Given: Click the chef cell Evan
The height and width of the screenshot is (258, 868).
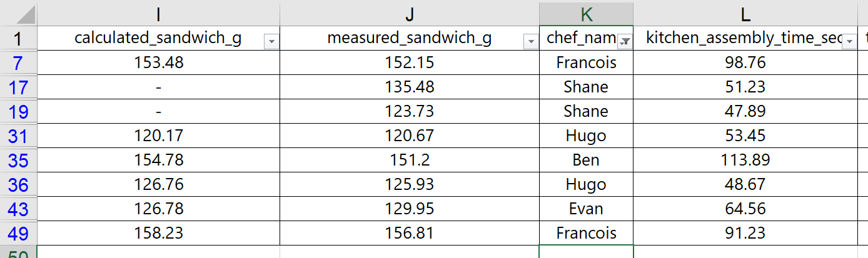Looking at the screenshot, I should click(x=586, y=209).
